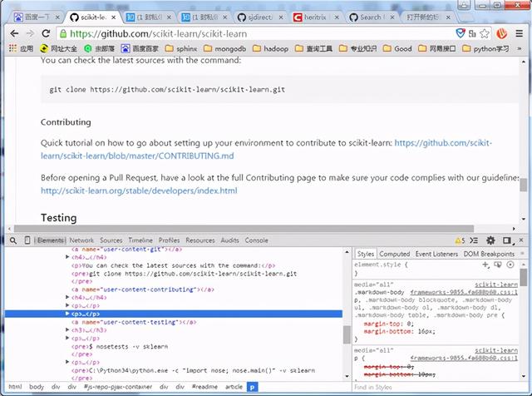Expand the <h4> node under user-content-contributing anchor
This screenshot has width=532, height=396.
[x=67, y=297]
